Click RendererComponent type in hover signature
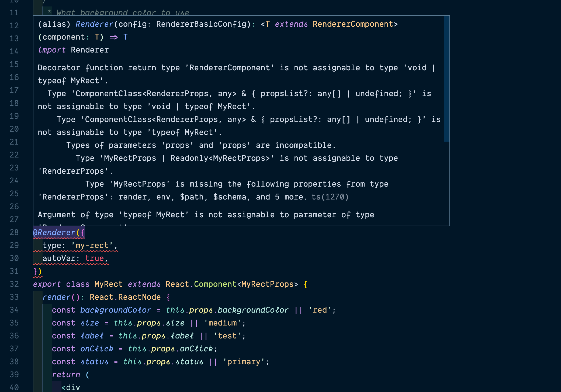The height and width of the screenshot is (392, 561). (353, 24)
